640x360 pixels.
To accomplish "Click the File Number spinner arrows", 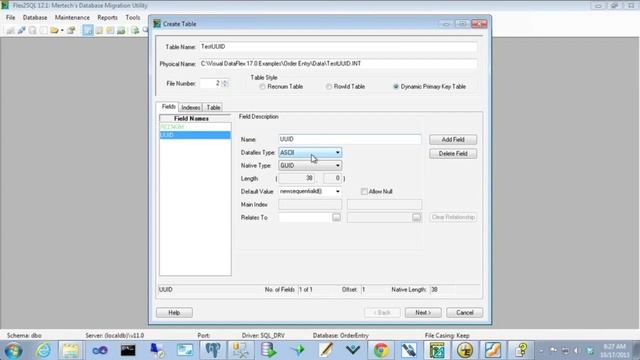I will tap(225, 83).
